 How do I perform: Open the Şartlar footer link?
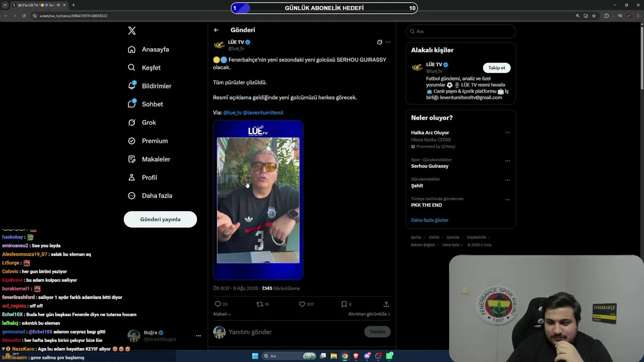click(416, 237)
